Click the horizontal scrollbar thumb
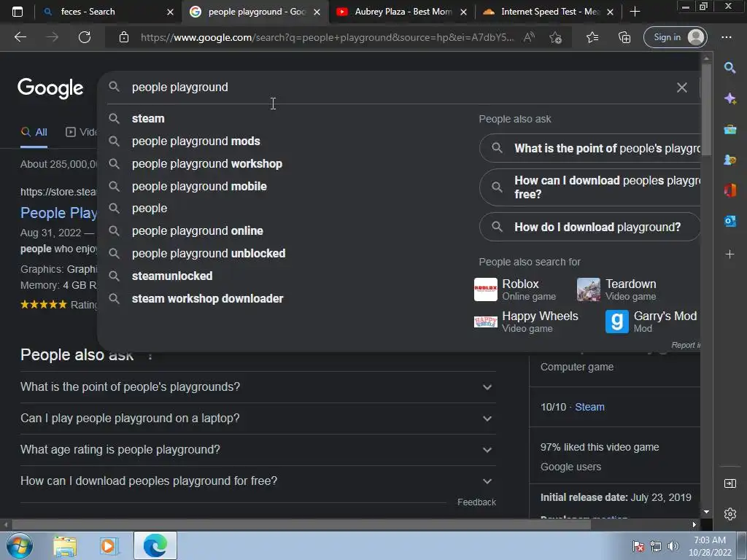This screenshot has height=560, width=747. pos(301,525)
